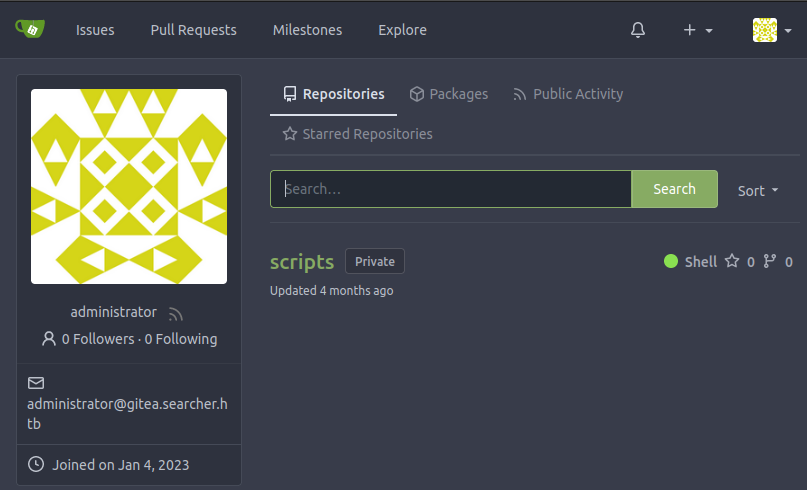Expand the plus create-new dropdown
The height and width of the screenshot is (490, 807).
[697, 30]
